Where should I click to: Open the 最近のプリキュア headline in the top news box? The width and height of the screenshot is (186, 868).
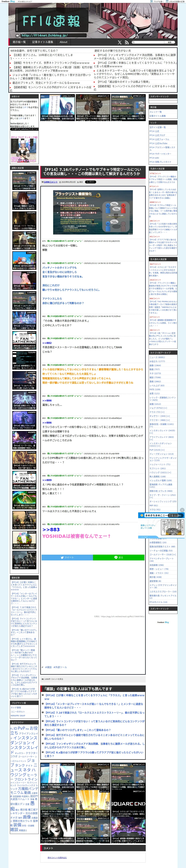[46, 83]
